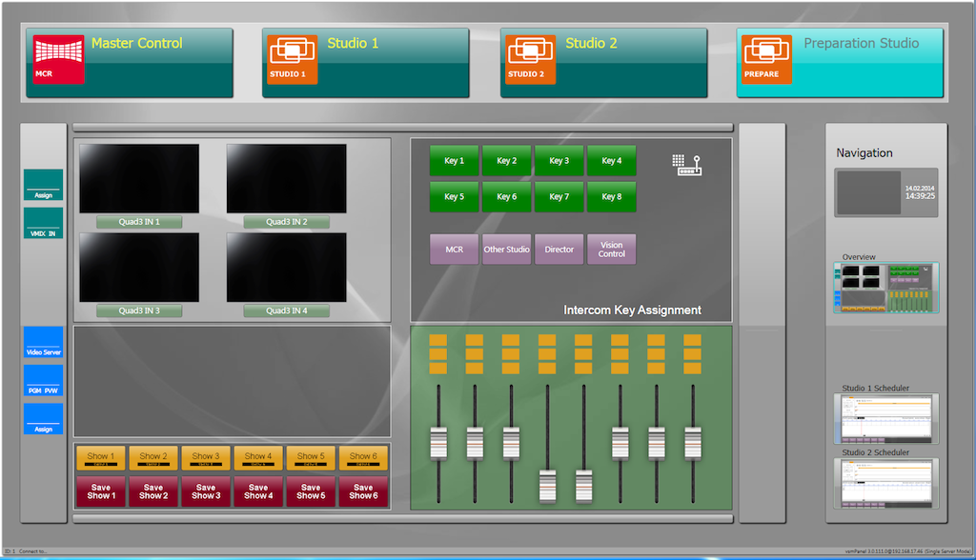Select the PGM PVW sidebar tile
This screenshot has width=976, height=560.
[44, 380]
